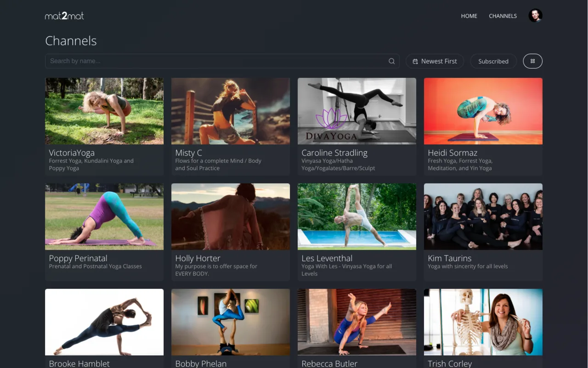
Task: Toggle the Subscribed filter
Action: 493,61
